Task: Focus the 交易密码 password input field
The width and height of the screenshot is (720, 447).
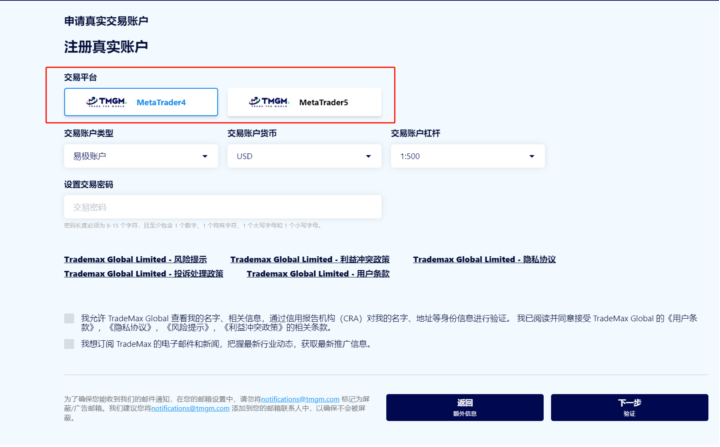Action: 223,207
